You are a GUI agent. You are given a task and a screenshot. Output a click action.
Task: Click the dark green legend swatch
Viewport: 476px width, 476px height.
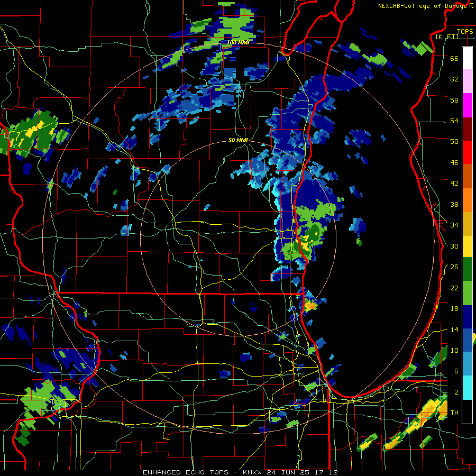coord(467,269)
